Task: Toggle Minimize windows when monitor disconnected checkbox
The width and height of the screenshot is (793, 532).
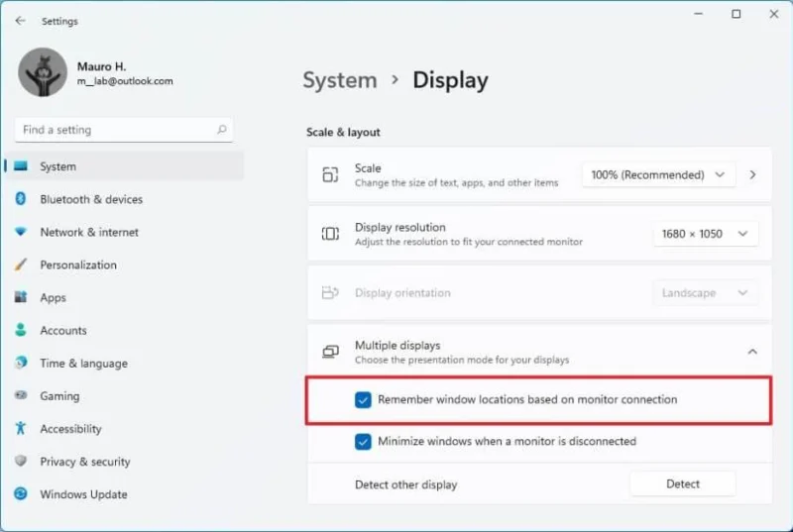Action: (x=363, y=442)
